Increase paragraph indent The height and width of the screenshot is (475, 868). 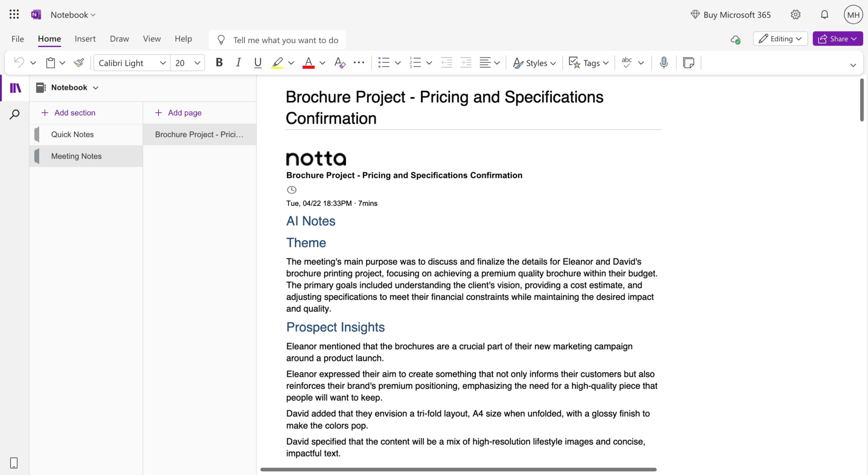pyautogui.click(x=466, y=63)
